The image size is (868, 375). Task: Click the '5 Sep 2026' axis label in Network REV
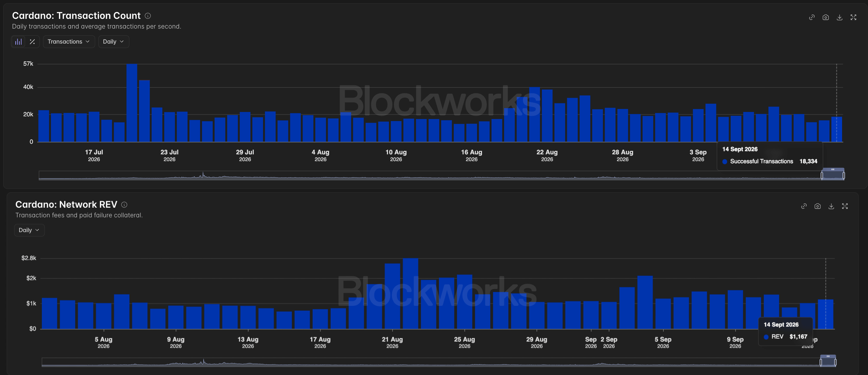[663, 342]
